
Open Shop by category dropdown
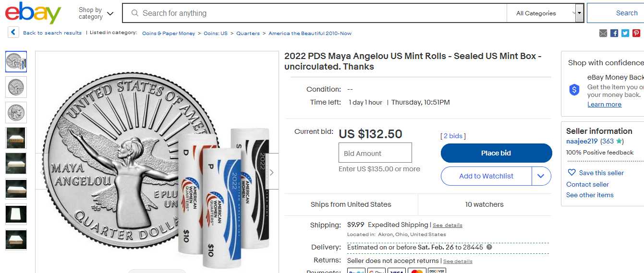(x=96, y=13)
